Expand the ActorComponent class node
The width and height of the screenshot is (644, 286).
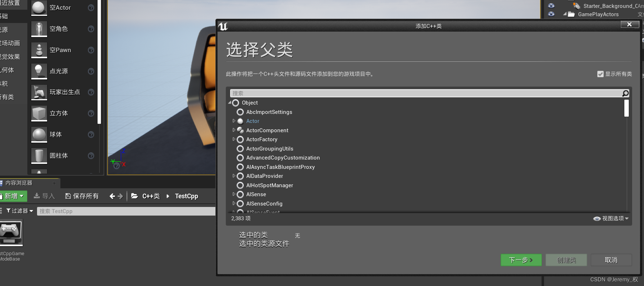click(234, 130)
